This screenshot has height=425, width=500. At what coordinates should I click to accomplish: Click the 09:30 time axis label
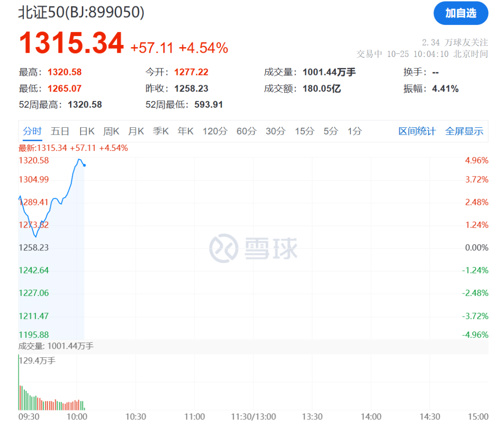(x=29, y=417)
